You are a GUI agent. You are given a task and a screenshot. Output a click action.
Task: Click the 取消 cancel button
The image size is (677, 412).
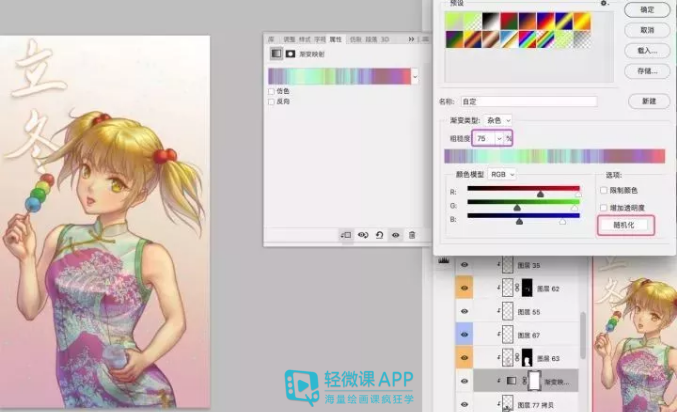coord(647,30)
